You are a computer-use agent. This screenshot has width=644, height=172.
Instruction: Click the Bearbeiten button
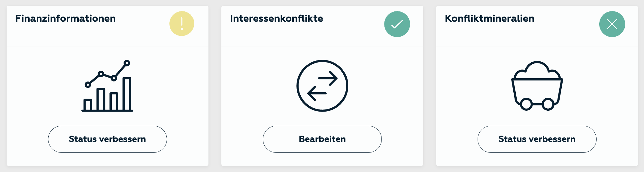tap(322, 139)
